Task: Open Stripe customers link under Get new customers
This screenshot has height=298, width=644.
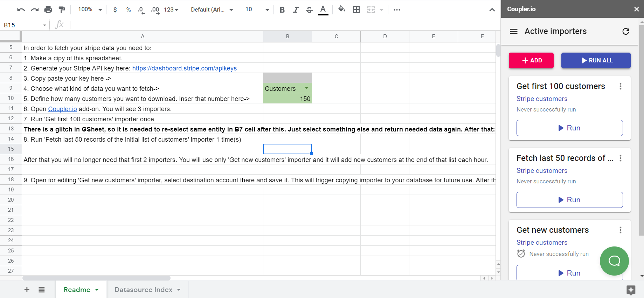Action: 542,243
